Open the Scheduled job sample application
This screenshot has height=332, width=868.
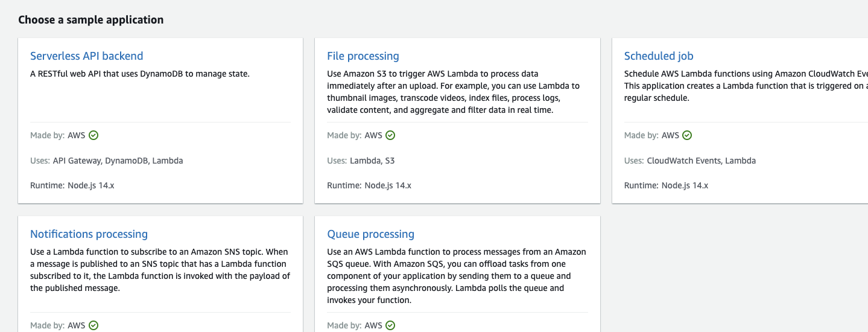[x=659, y=56]
